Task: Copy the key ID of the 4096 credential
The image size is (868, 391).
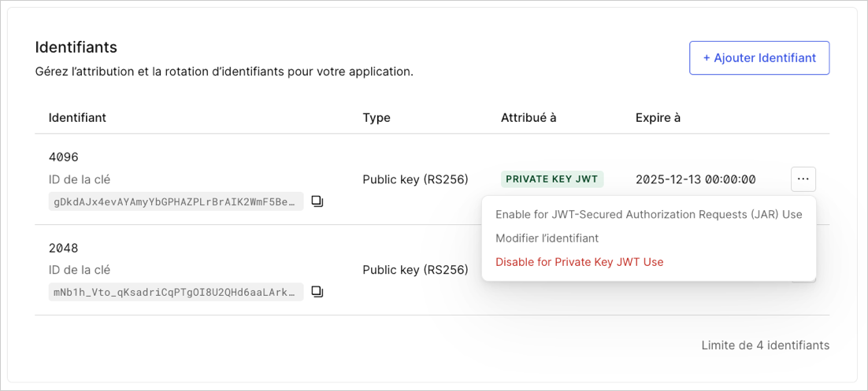Action: (317, 202)
